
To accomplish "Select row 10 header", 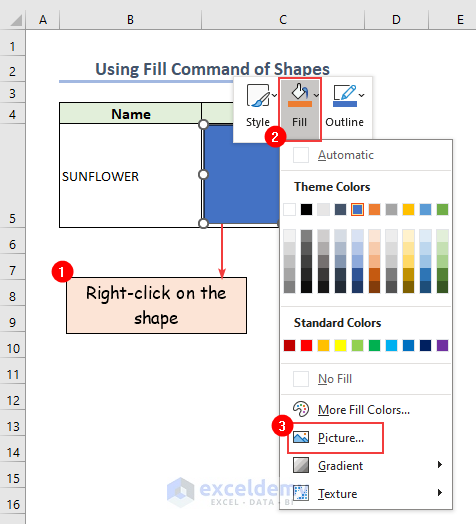I will [x=12, y=345].
